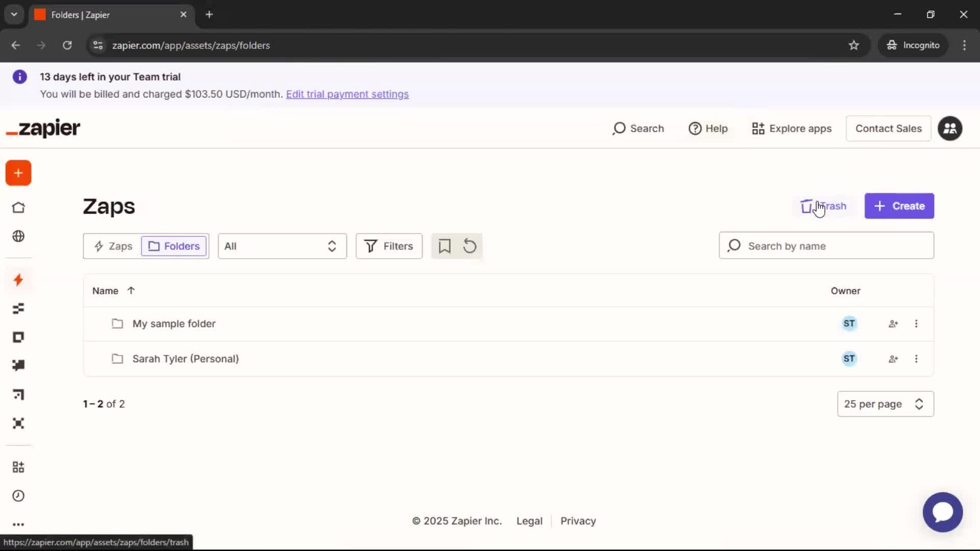980x551 pixels.
Task: Click the orange plus create button in sidebar
Action: pyautogui.click(x=18, y=173)
